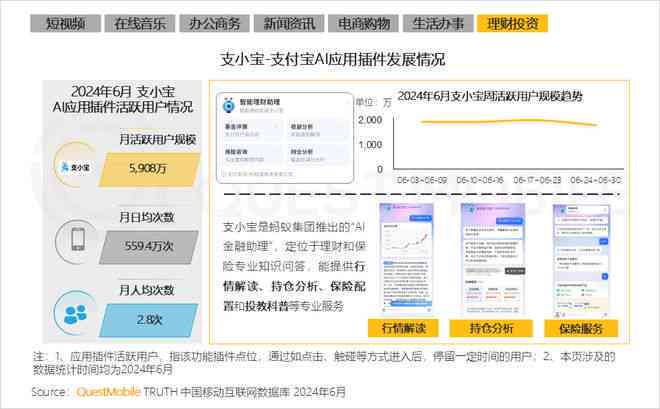Click the 行情解读 yellow label
The width and height of the screenshot is (660, 409).
403,328
